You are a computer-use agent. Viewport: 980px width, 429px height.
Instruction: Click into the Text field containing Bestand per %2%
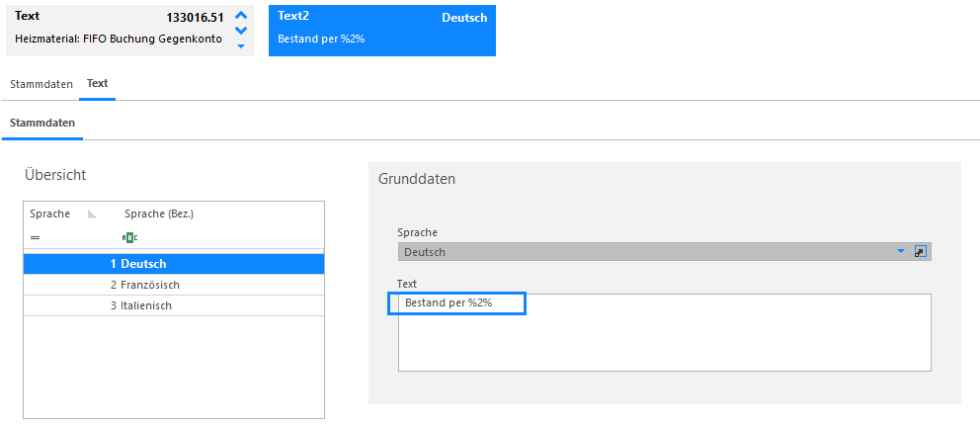[665, 333]
